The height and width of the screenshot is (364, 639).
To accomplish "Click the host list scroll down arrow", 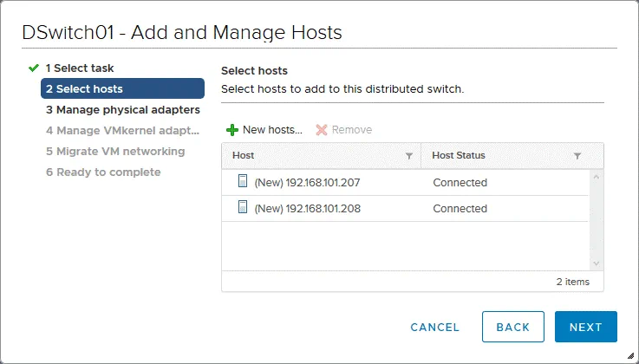I will (x=597, y=263).
